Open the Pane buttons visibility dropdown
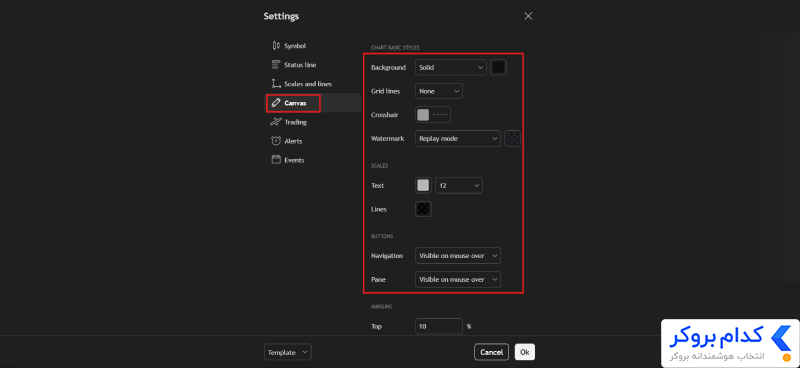This screenshot has height=368, width=800. (x=458, y=280)
